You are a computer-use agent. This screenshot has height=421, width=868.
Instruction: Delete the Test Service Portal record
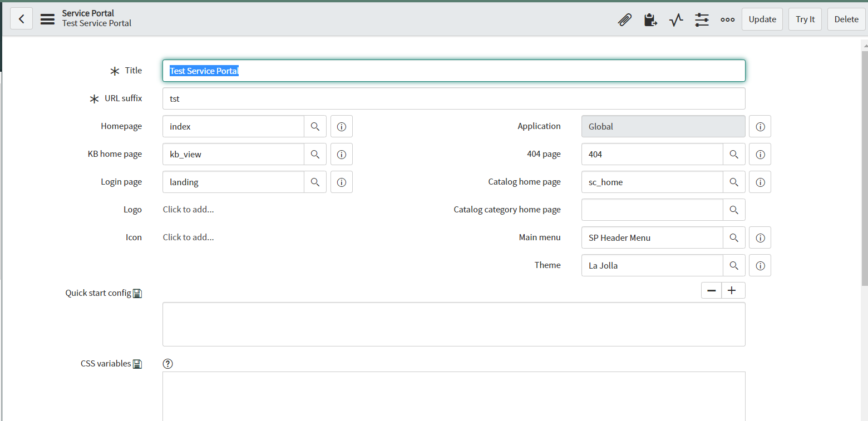pyautogui.click(x=846, y=18)
